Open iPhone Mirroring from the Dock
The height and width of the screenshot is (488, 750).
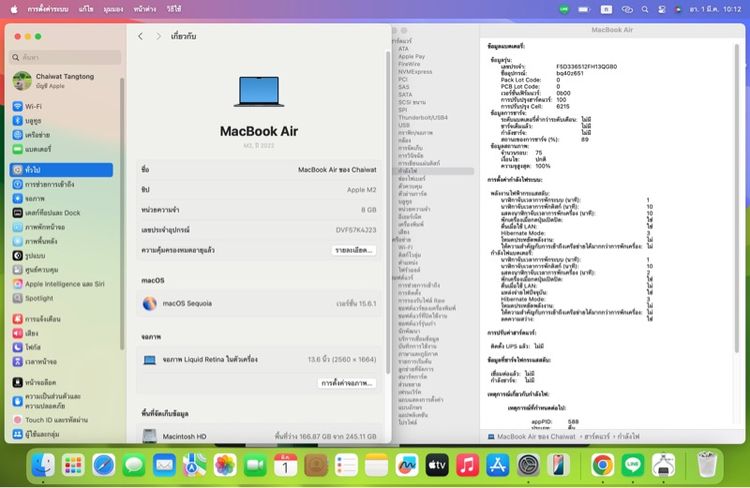click(x=558, y=465)
